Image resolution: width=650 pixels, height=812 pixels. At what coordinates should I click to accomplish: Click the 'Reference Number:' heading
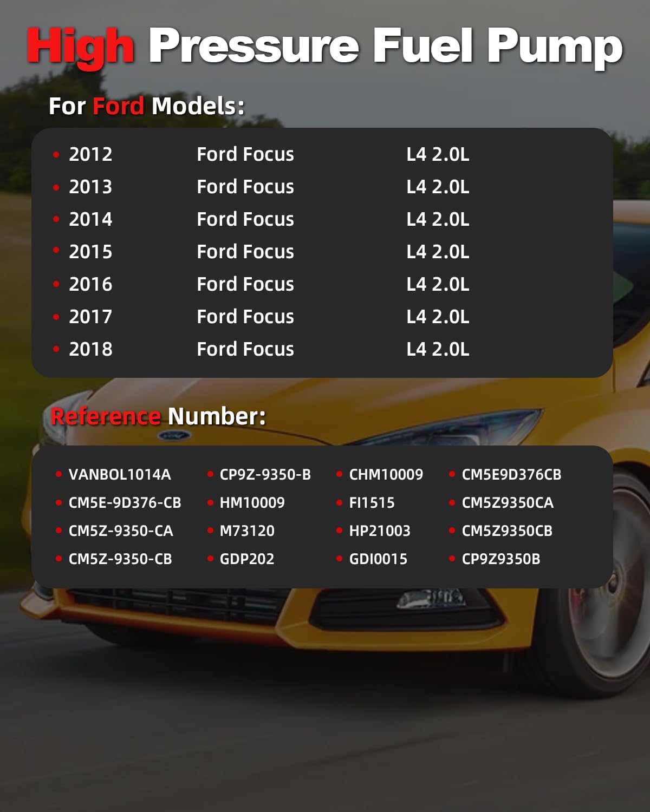[158, 416]
